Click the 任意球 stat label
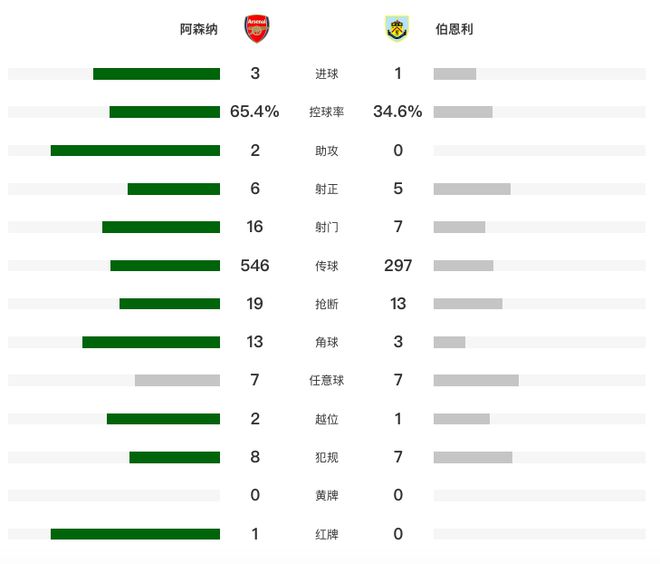660x564 pixels. click(326, 380)
